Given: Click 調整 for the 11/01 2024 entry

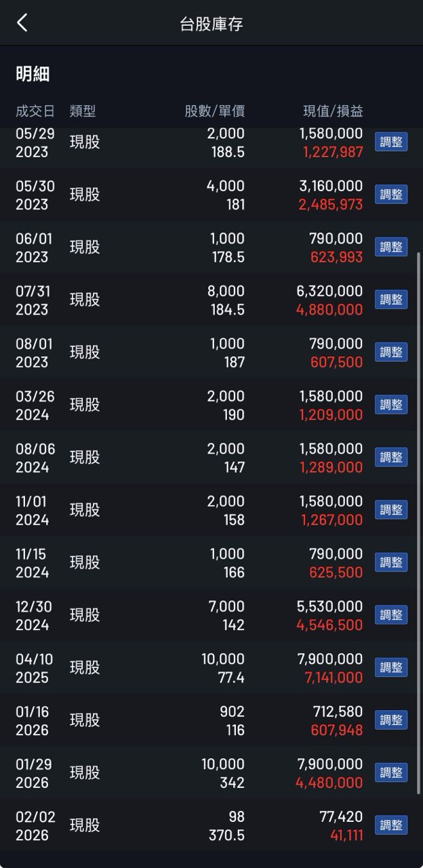Looking at the screenshot, I should pyautogui.click(x=391, y=510).
